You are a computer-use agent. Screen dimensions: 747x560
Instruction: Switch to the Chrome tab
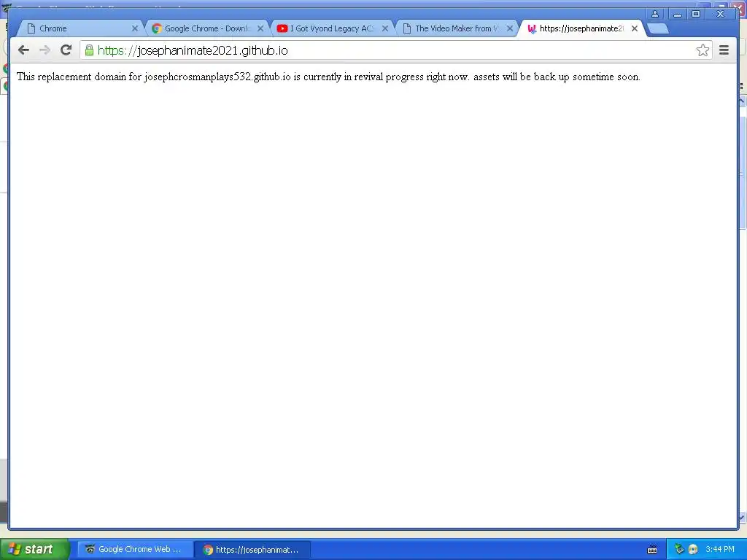point(79,28)
